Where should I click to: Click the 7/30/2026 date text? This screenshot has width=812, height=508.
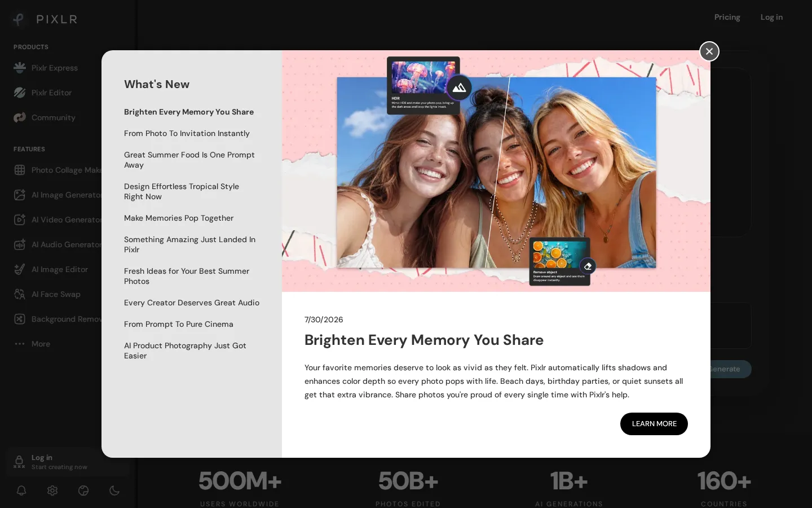point(324,319)
